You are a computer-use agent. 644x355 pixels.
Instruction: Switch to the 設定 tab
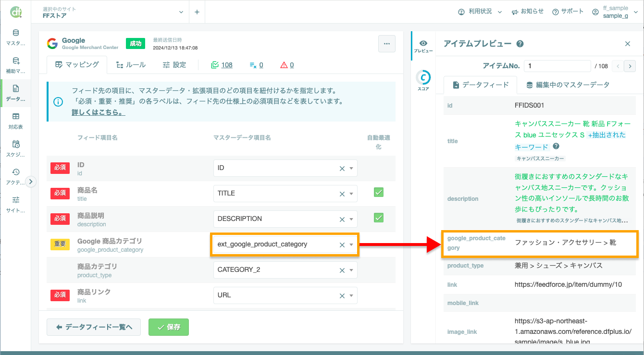[174, 65]
